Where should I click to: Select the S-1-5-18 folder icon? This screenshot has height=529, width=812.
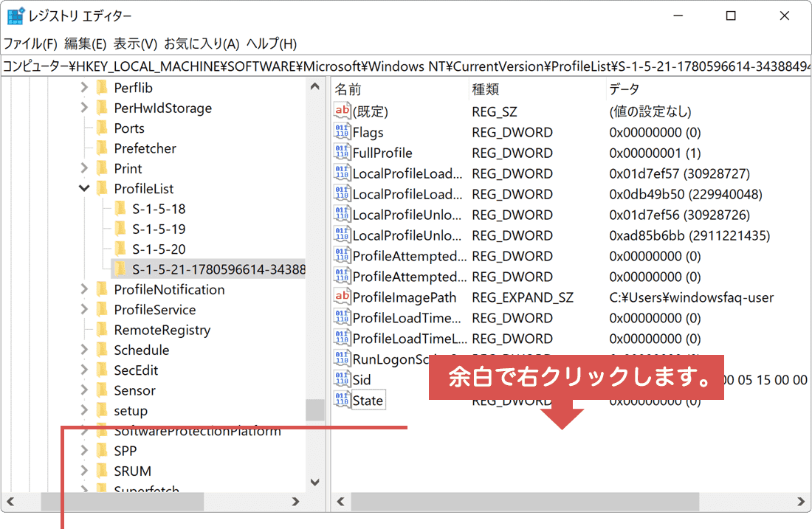(x=120, y=209)
